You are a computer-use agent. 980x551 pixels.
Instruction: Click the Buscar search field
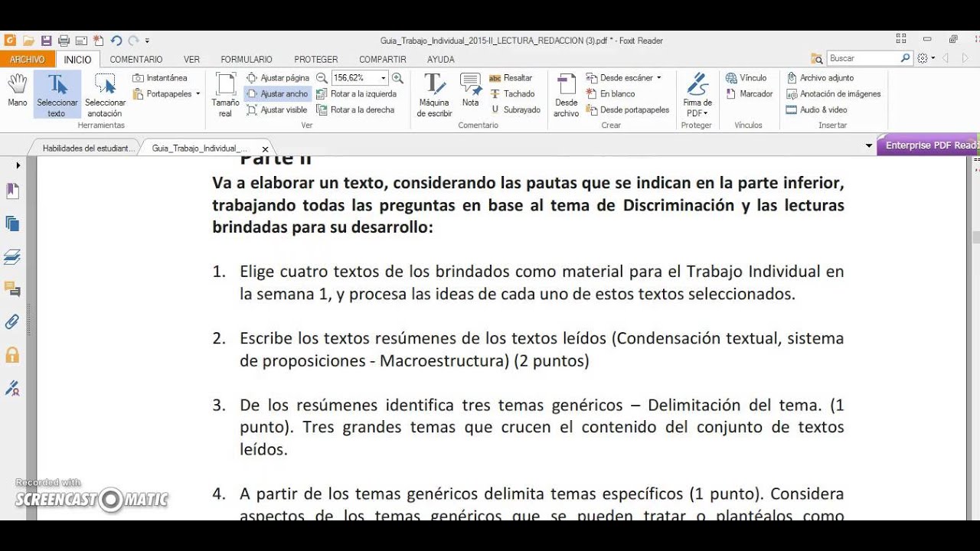coord(863,58)
